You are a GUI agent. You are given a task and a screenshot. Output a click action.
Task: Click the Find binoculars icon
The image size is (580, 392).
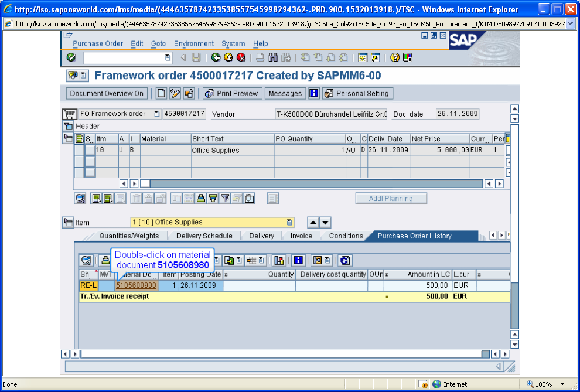(x=273, y=57)
